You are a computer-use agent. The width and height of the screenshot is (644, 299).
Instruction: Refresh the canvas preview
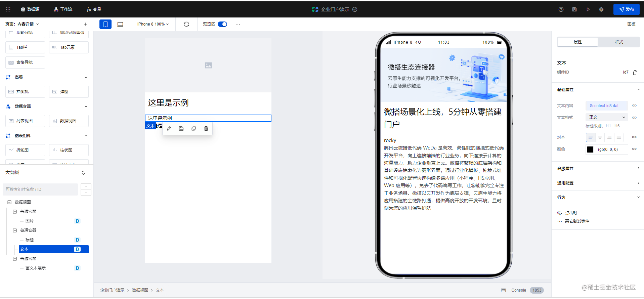pos(186,24)
